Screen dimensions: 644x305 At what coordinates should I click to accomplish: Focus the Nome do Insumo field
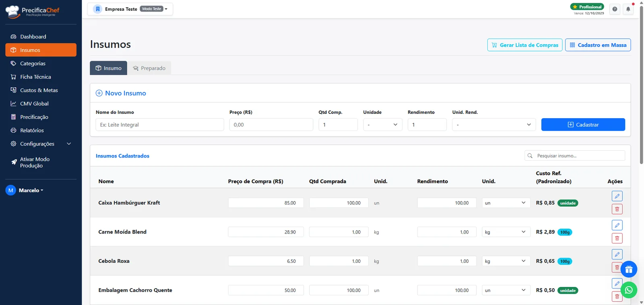(x=160, y=125)
